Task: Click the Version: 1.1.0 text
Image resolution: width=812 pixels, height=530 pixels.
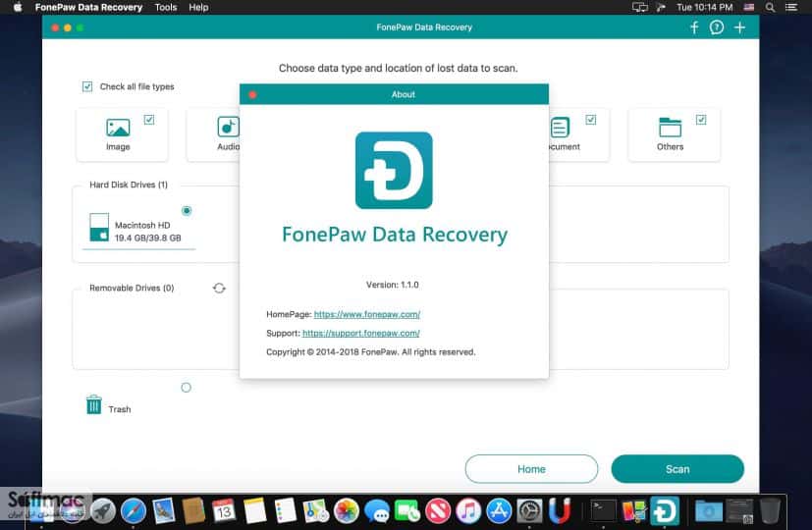Action: [x=392, y=285]
